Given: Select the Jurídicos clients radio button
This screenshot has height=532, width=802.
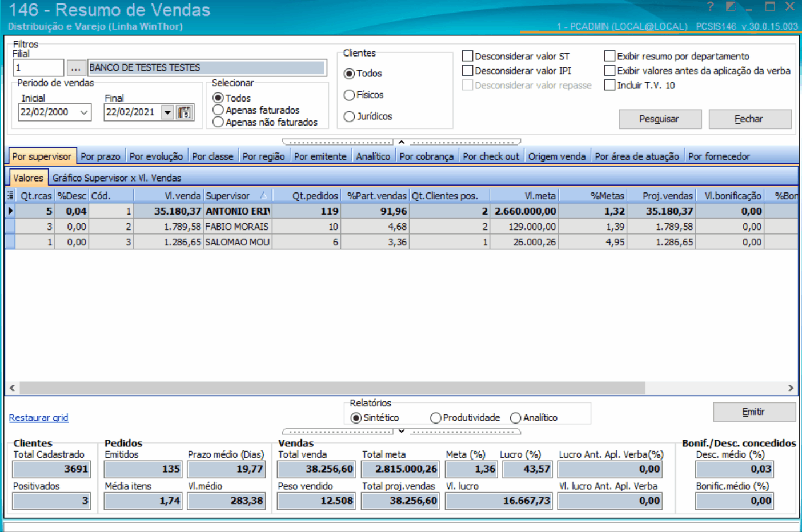Looking at the screenshot, I should click(349, 116).
